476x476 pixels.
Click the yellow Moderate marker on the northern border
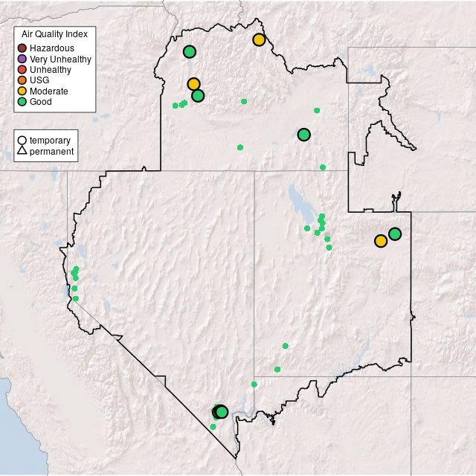[x=259, y=39]
